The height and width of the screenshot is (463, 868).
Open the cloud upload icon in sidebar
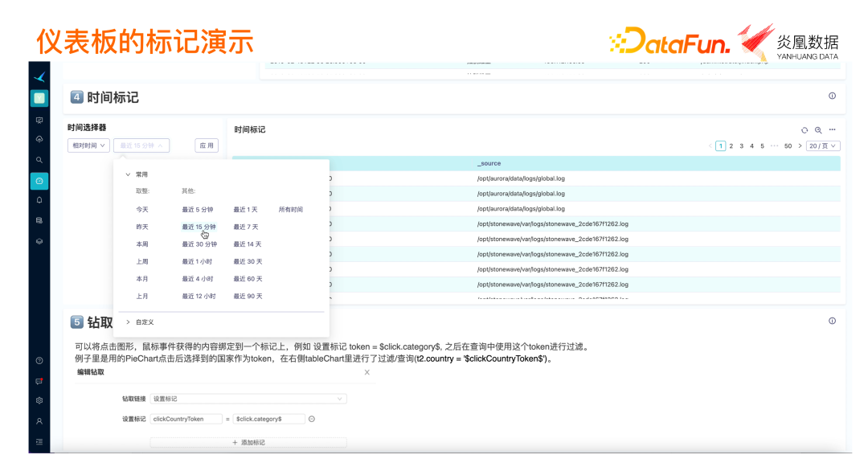(39, 140)
